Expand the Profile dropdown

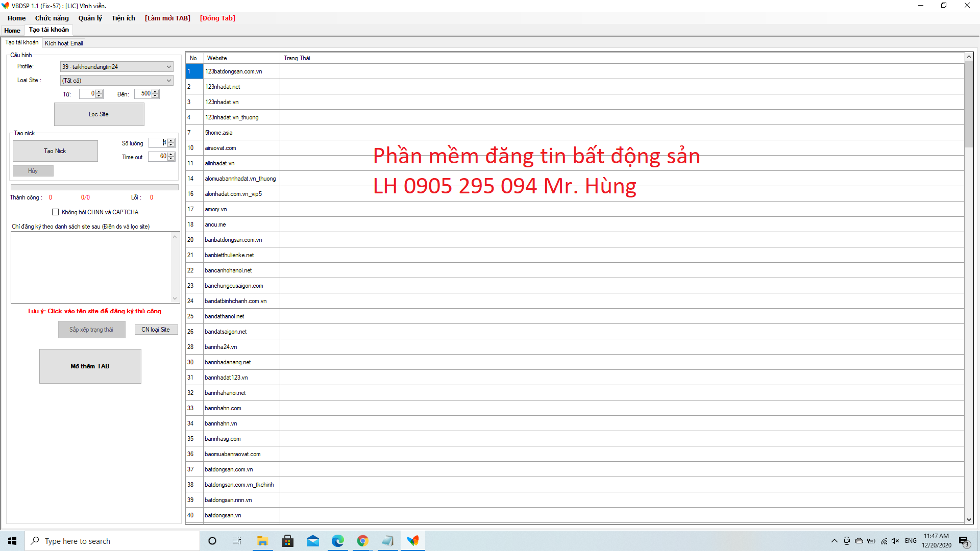pos(168,67)
